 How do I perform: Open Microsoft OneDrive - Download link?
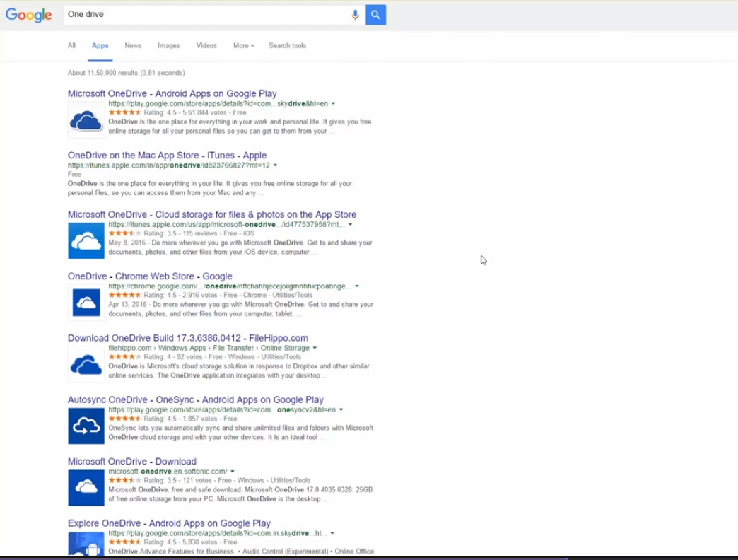tap(132, 461)
